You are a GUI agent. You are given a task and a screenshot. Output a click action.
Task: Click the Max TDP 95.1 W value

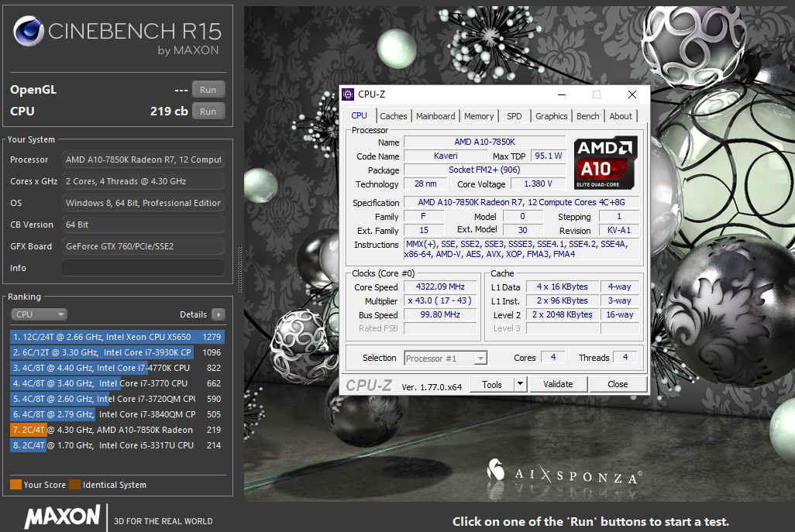[548, 156]
